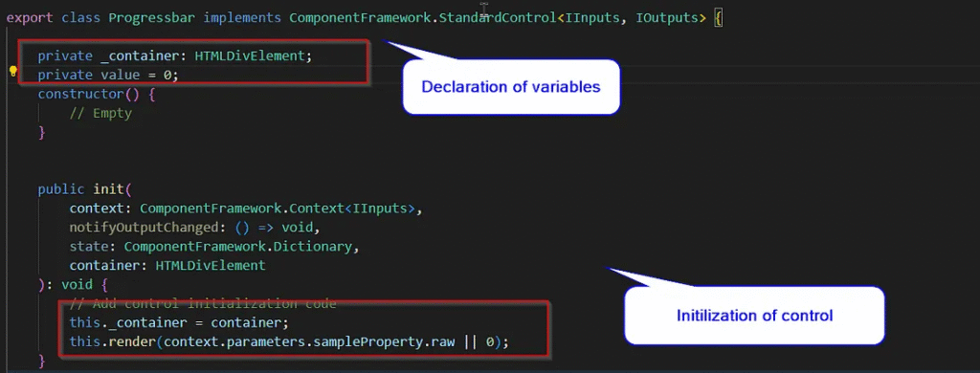Select the StandardControl interface token

tap(498, 18)
